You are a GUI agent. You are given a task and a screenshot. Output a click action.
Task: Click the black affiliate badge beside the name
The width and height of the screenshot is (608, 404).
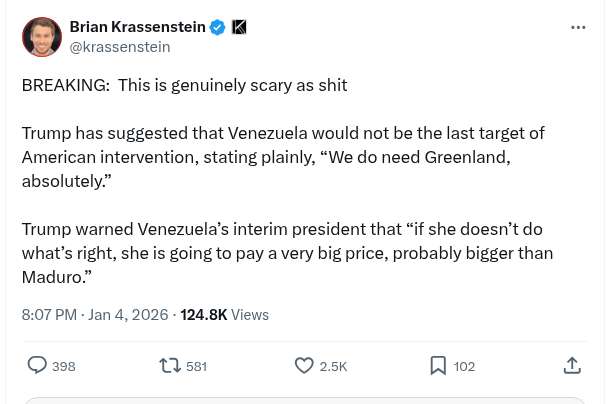tap(239, 27)
